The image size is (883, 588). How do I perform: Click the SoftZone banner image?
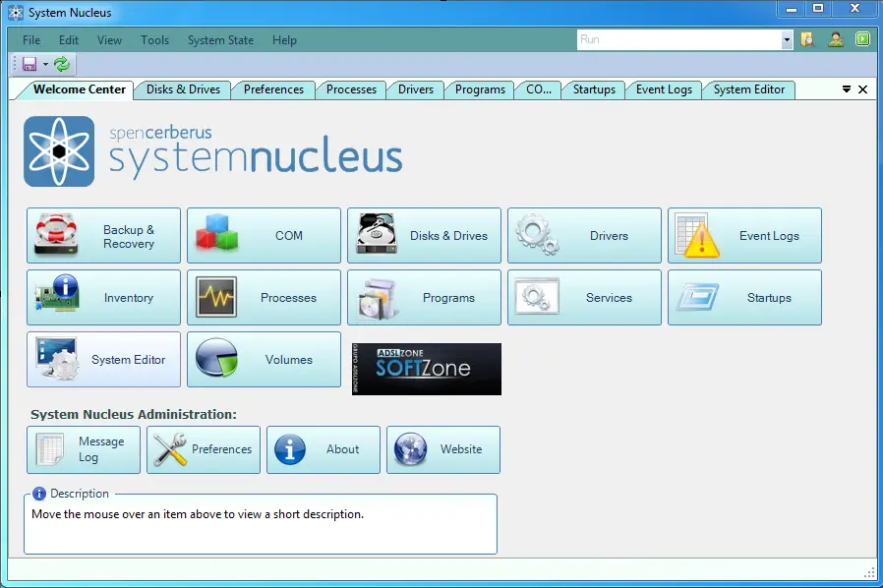pos(427,369)
